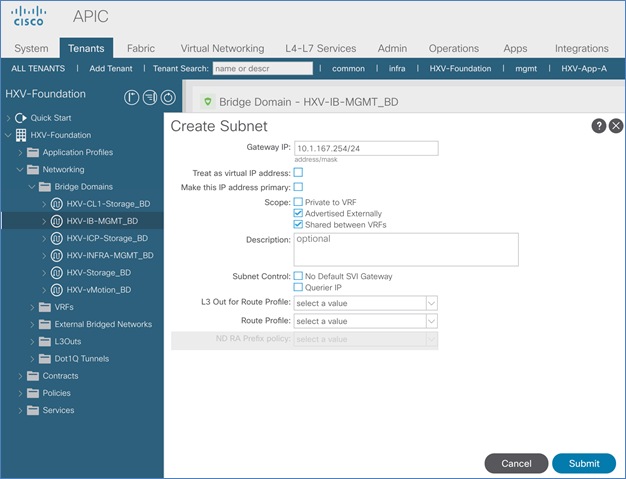Click the Policies folder icon
626x479 pixels.
point(33,393)
